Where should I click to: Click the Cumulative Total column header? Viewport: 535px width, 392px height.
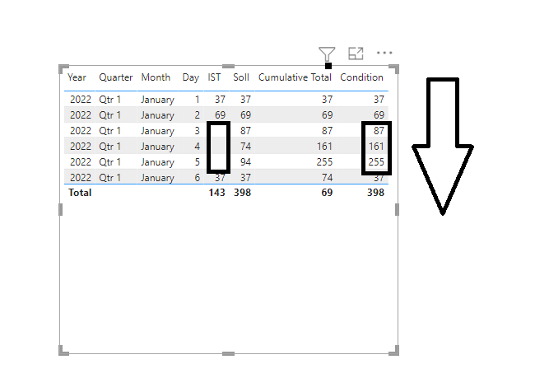click(x=295, y=77)
